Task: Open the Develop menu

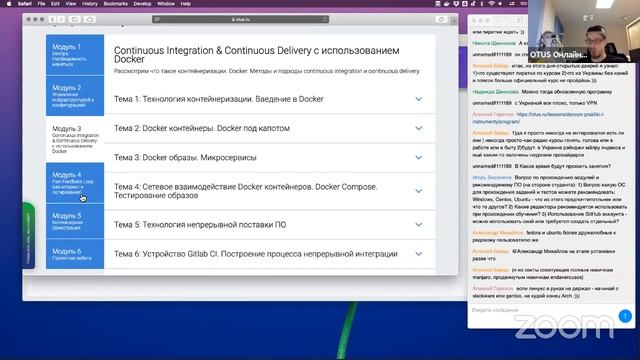Action: (x=142, y=4)
